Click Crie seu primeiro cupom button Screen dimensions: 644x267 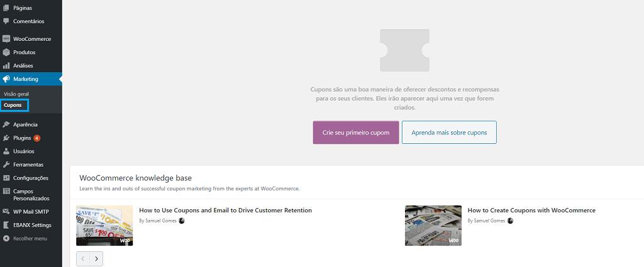pyautogui.click(x=356, y=133)
